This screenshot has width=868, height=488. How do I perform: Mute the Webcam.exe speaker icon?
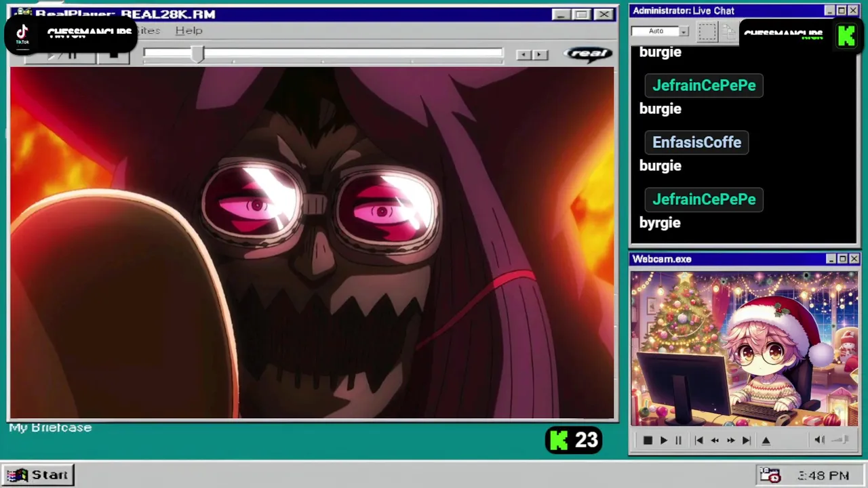tap(819, 441)
